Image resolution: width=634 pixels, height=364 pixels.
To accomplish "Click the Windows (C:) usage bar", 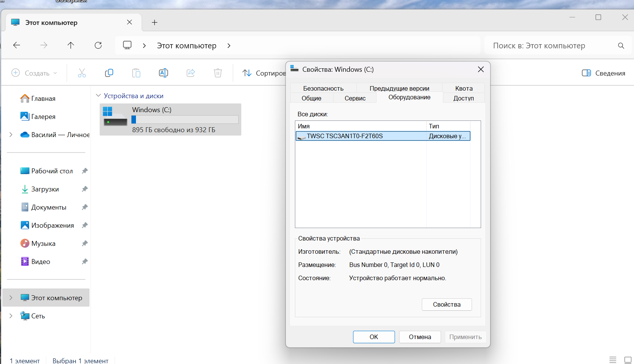I will pos(185,119).
